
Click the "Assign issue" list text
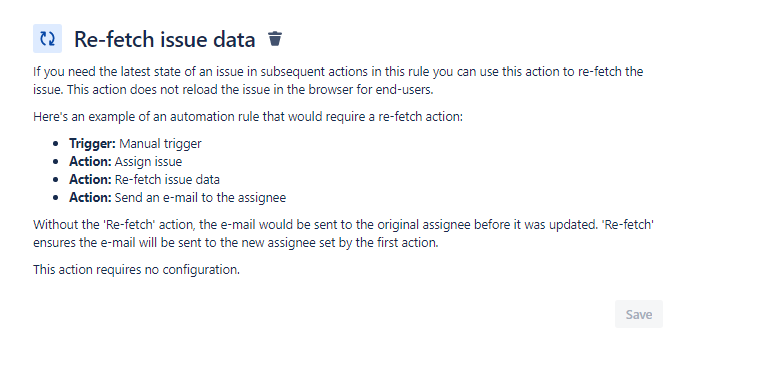coord(148,162)
